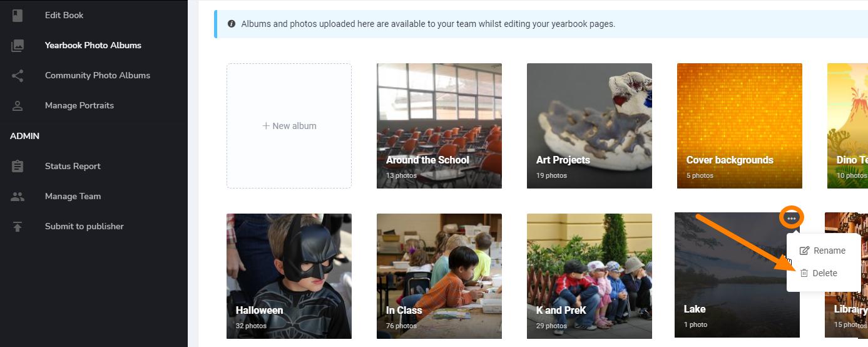
Task: Click the Manage Portraits person icon
Action: coord(18,105)
